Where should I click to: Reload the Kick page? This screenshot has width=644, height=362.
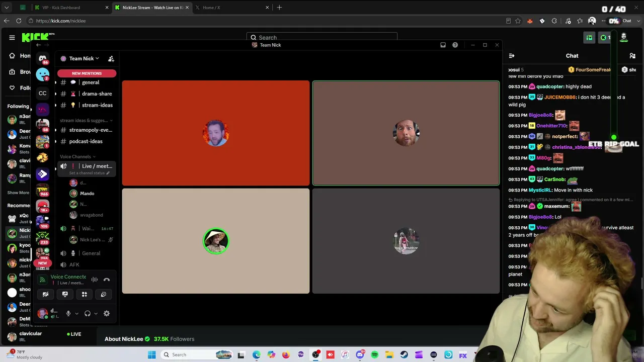[x=19, y=21]
